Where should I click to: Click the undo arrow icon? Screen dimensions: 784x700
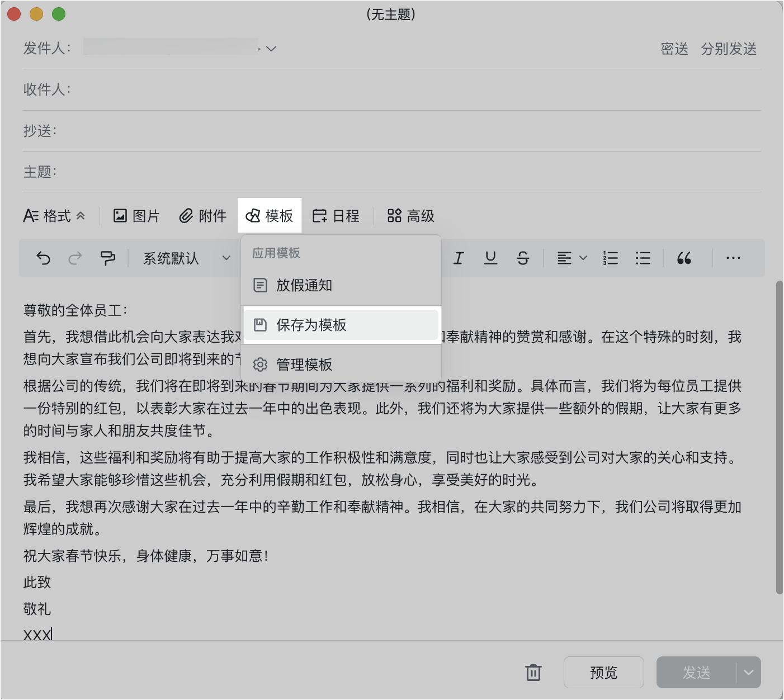pos(43,258)
